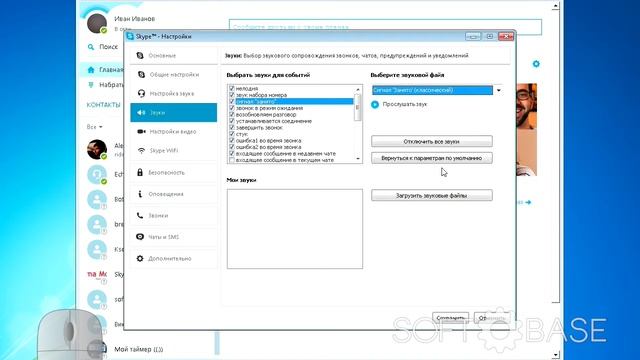Click the event list scroll-down arrow

click(358, 159)
